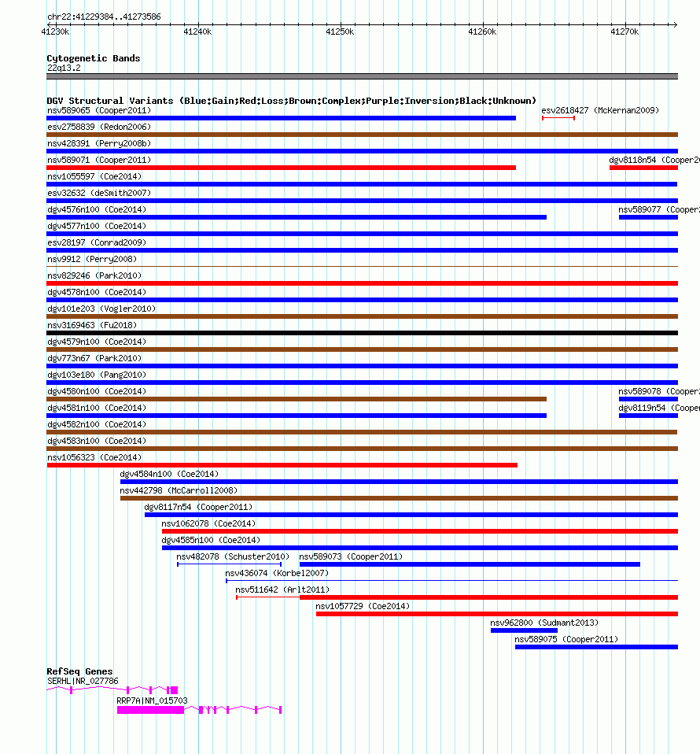Image resolution: width=700 pixels, height=754 pixels.
Task: Click the 22q13.2 band label
Action: (64, 68)
